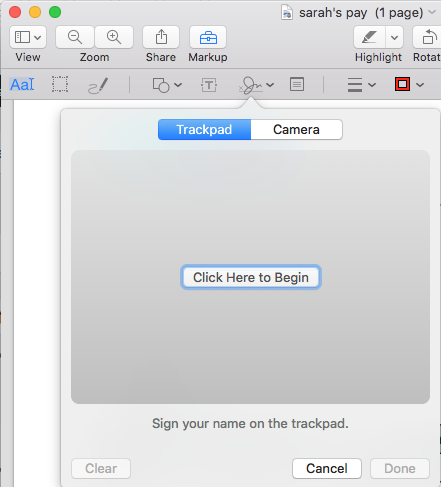
Task: Toggle the Markup toolbar
Action: [208, 37]
